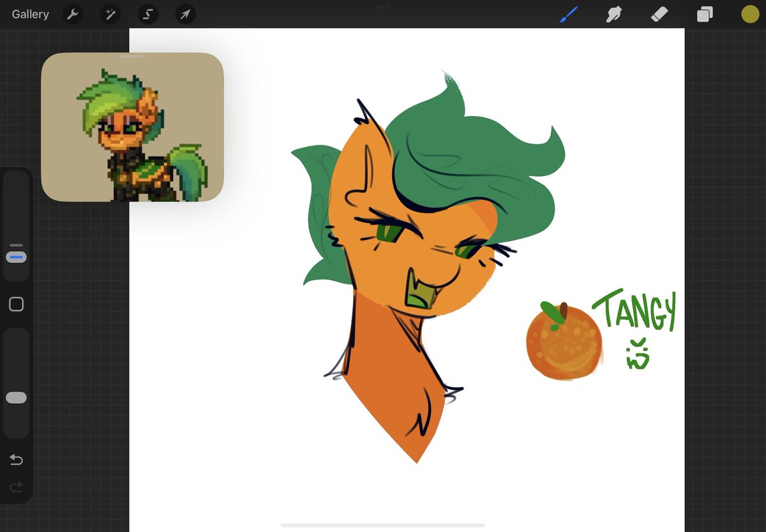Tap the sidebar modify square button

click(x=16, y=304)
